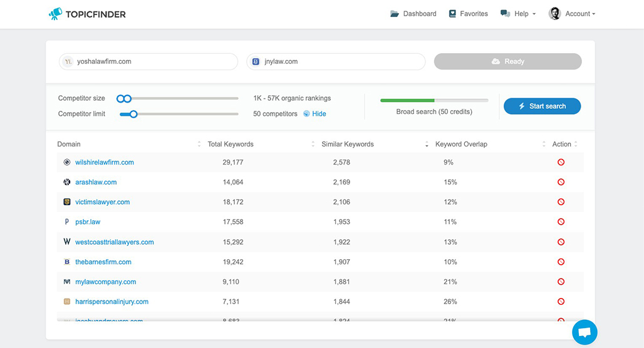Click the victimslawyer.com favicon
This screenshot has height=348, width=644.
(x=67, y=202)
